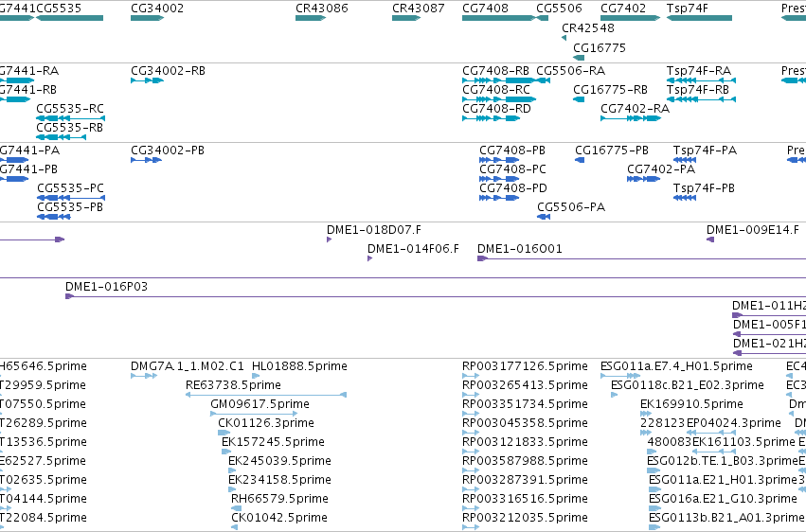Click the HL01888.5prime EST label

pyautogui.click(x=299, y=366)
